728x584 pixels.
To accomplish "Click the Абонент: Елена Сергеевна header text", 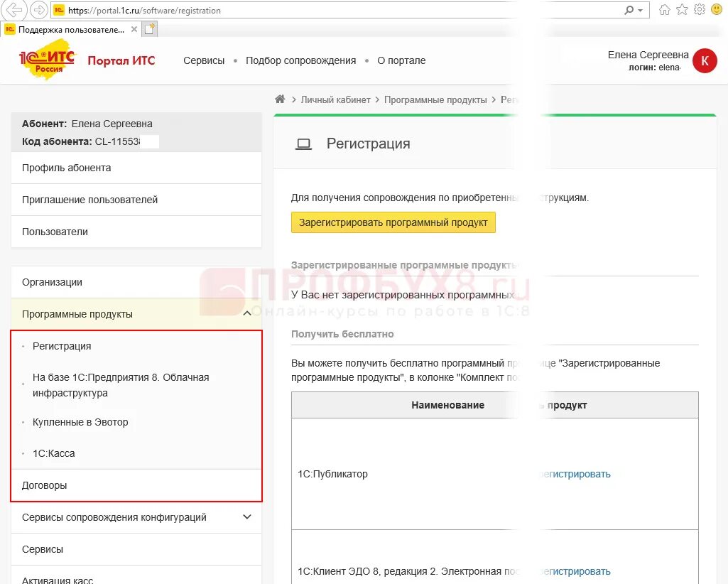I will (87, 124).
